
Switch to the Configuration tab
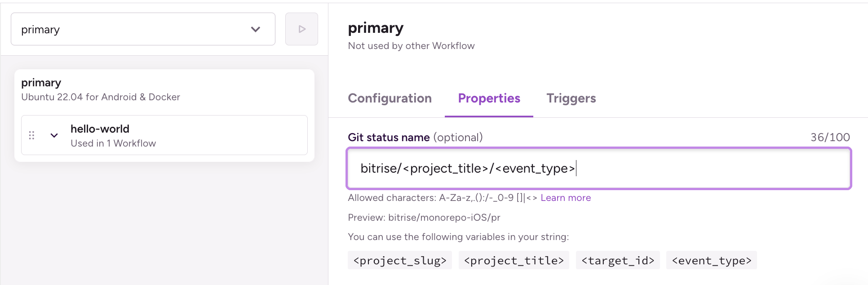pos(390,98)
